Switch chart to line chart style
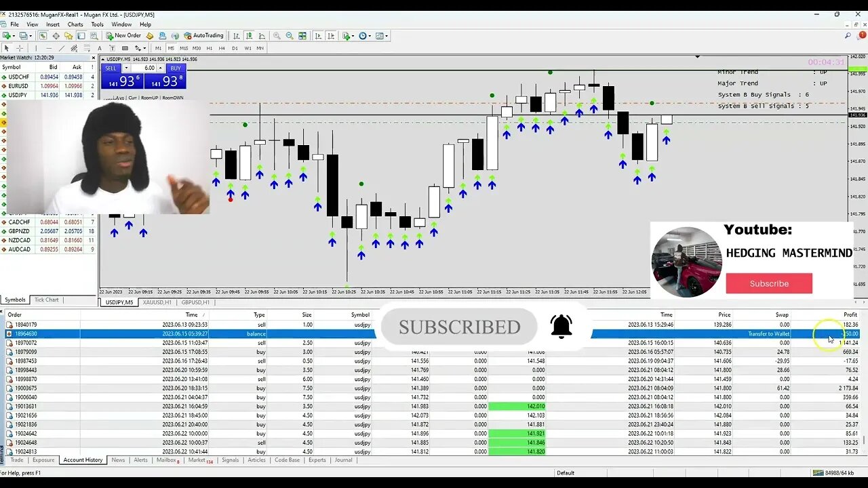The image size is (868, 488). (x=262, y=36)
